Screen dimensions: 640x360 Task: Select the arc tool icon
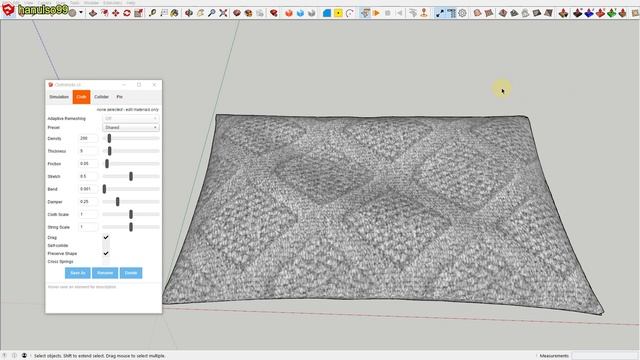[x=350, y=13]
